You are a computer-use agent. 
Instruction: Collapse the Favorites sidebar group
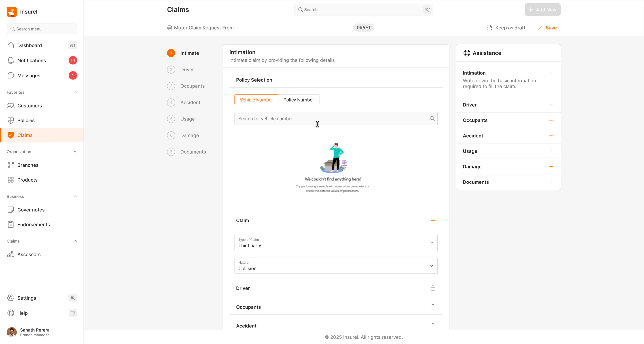click(75, 92)
